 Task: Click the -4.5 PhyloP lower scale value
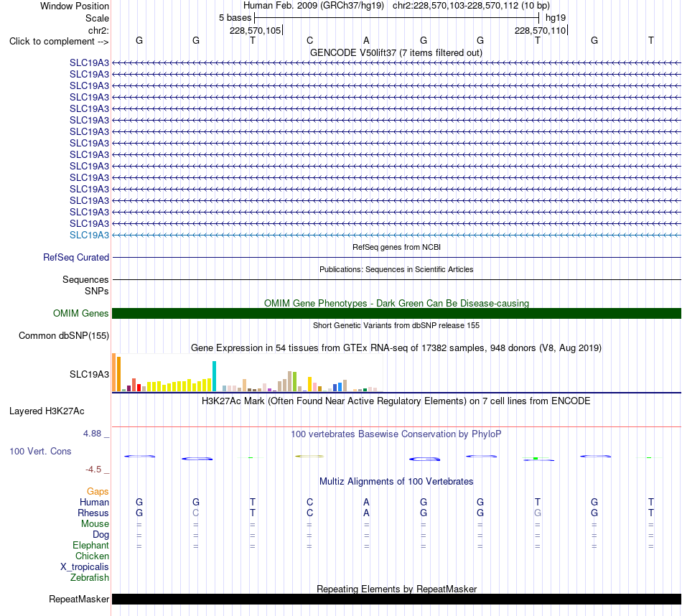pos(93,470)
